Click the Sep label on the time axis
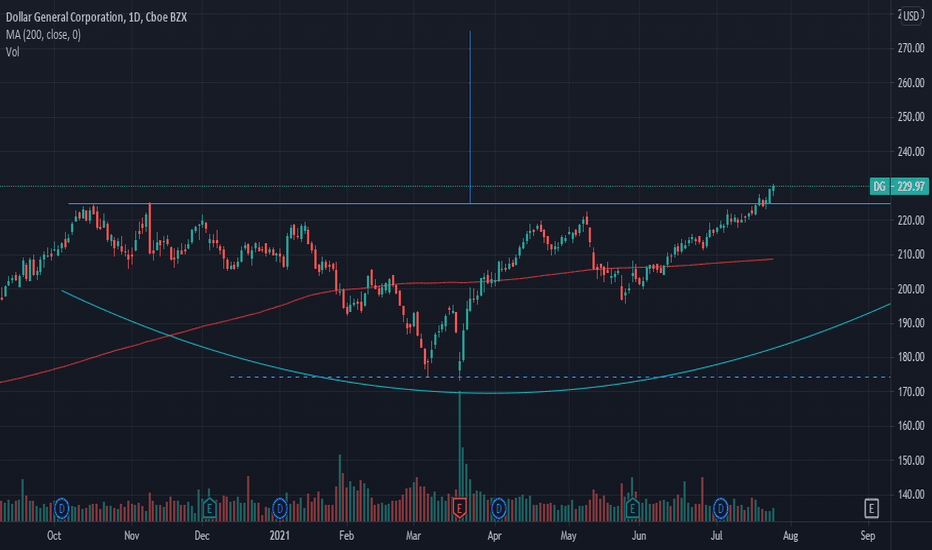This screenshot has width=932, height=550. pyautogui.click(x=868, y=536)
